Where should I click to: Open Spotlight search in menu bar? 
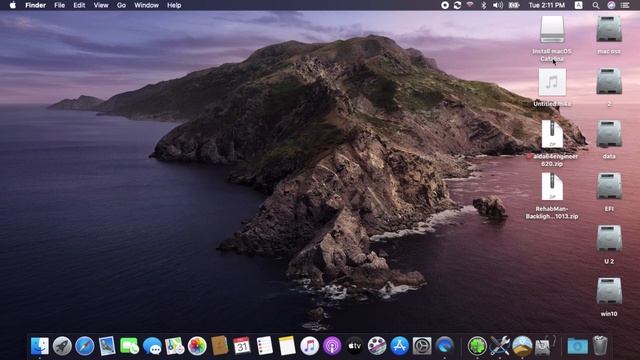click(596, 5)
